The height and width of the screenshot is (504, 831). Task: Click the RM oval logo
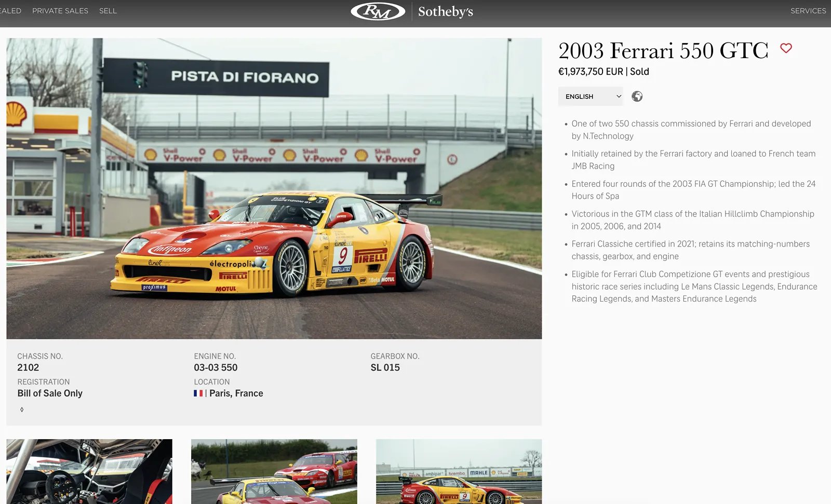pyautogui.click(x=378, y=11)
